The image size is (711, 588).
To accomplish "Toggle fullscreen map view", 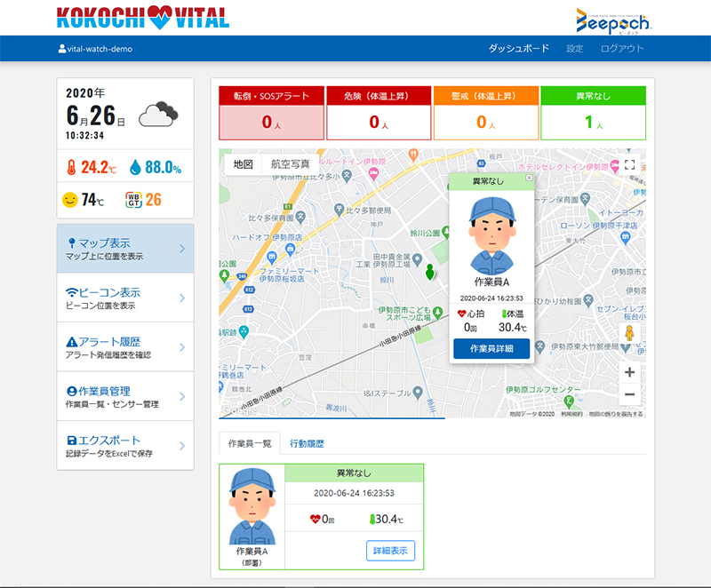I will (x=629, y=164).
